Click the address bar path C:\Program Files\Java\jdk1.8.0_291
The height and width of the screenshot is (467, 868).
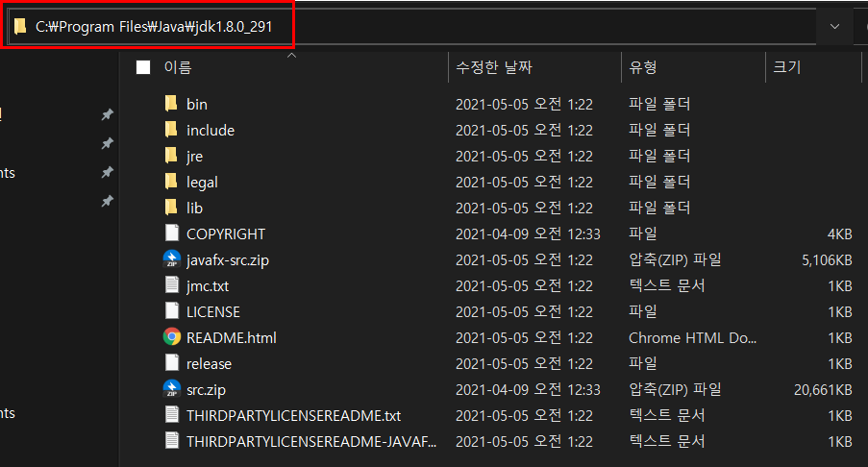click(154, 27)
